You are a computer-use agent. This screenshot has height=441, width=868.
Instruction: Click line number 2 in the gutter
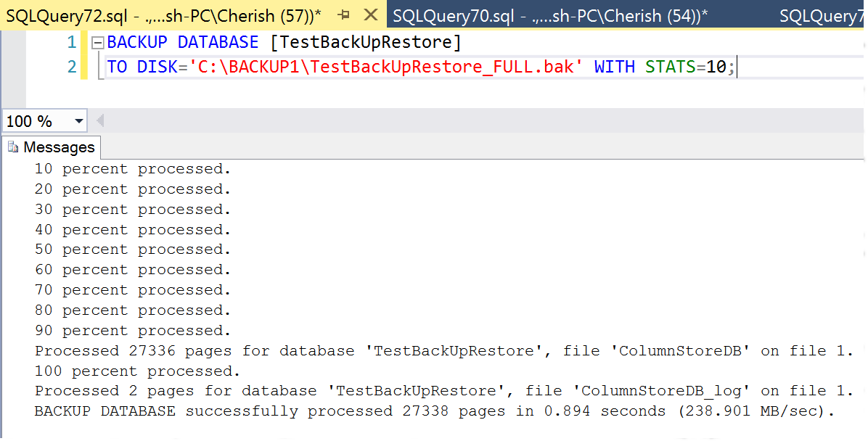pyautogui.click(x=72, y=66)
